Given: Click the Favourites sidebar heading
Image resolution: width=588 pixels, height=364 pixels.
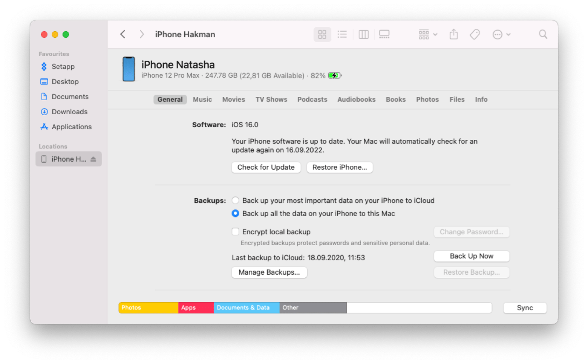Looking at the screenshot, I should 54,54.
